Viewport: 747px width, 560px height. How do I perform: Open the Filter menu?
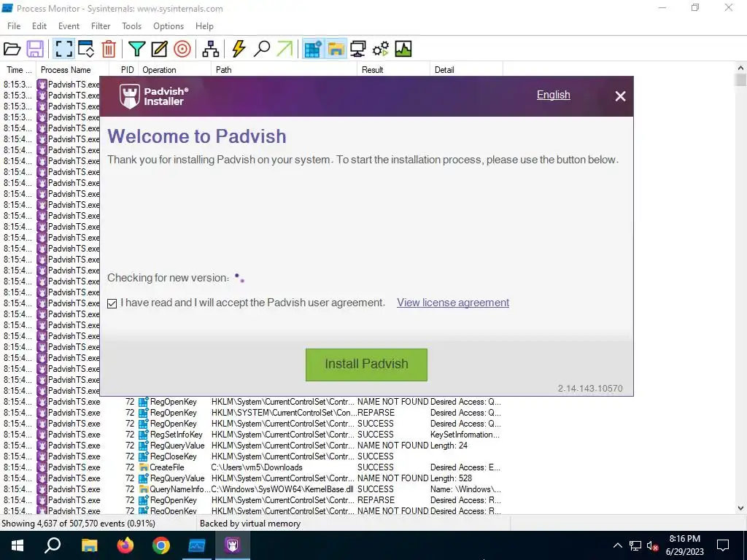click(x=101, y=26)
